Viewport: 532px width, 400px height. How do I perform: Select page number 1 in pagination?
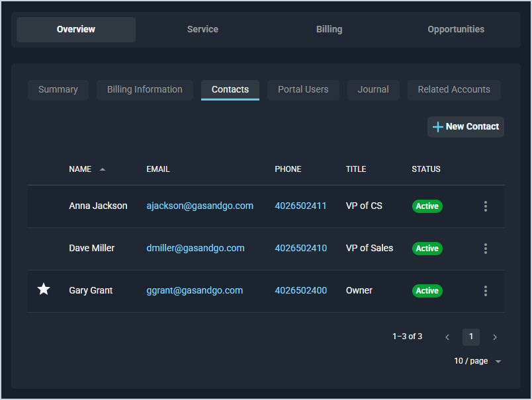(471, 337)
